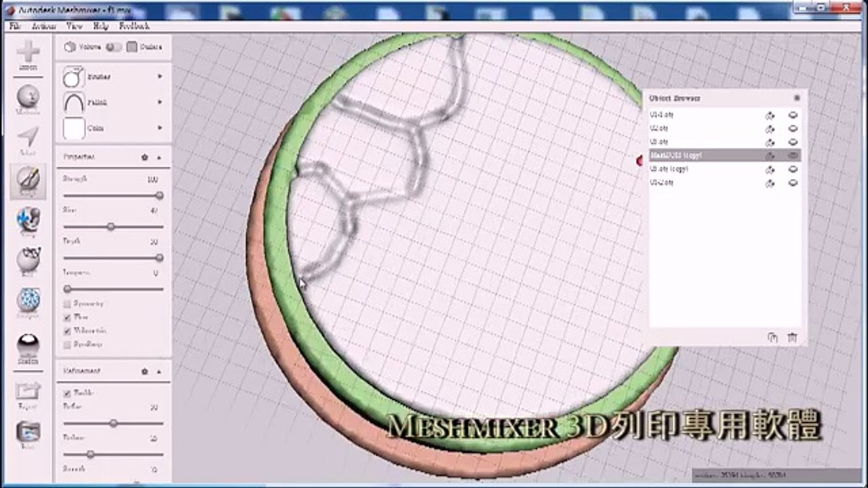The height and width of the screenshot is (488, 868).
Task: Choose the Sculpt brush tool
Action: coord(28,181)
